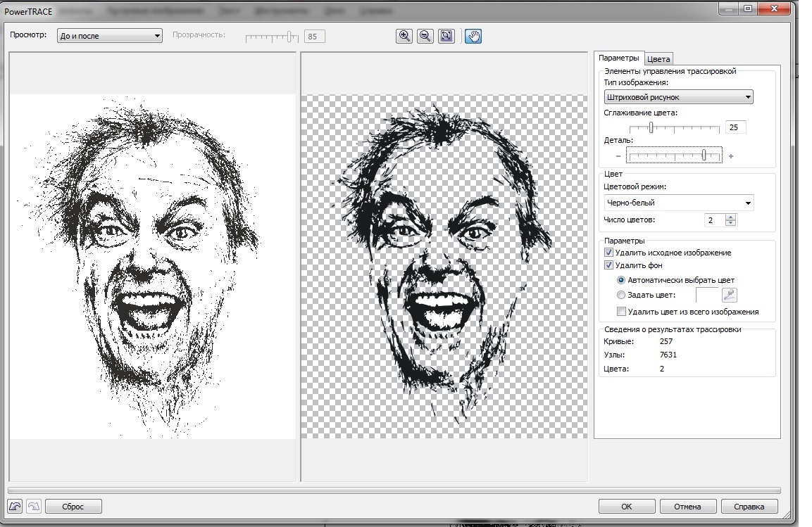The image size is (812, 527).
Task: Uncheck the Удалить фон checkbox
Action: (608, 265)
